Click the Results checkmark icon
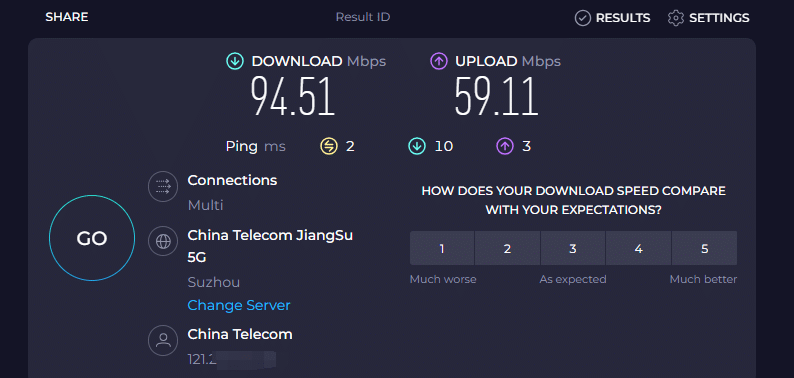 [x=583, y=18]
